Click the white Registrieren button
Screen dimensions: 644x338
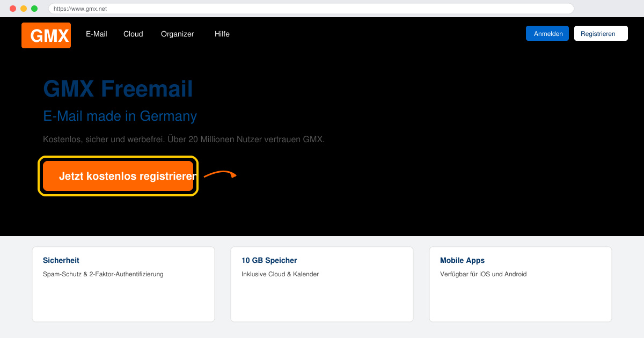tap(601, 33)
